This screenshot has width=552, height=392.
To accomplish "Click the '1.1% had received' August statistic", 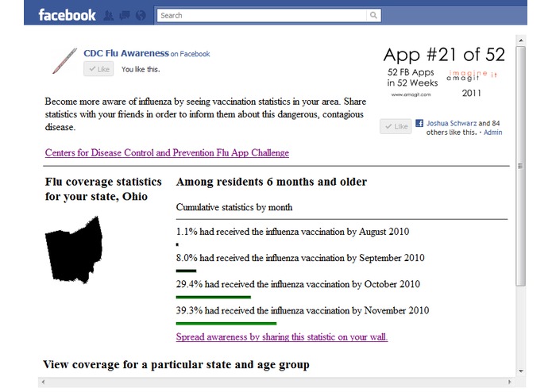I will click(x=292, y=232).
